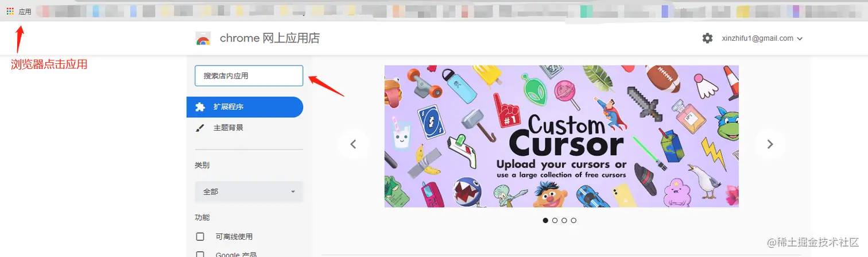Select the first carousel dot

pos(545,220)
